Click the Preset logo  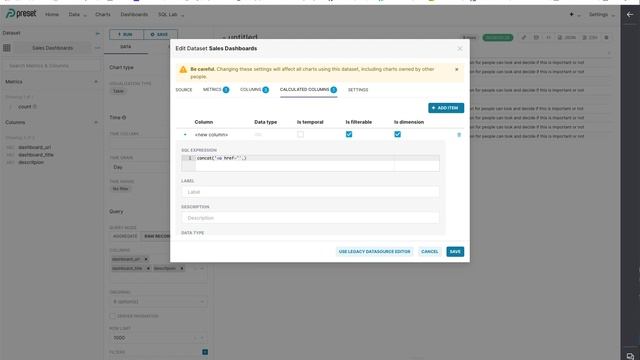click(x=21, y=14)
